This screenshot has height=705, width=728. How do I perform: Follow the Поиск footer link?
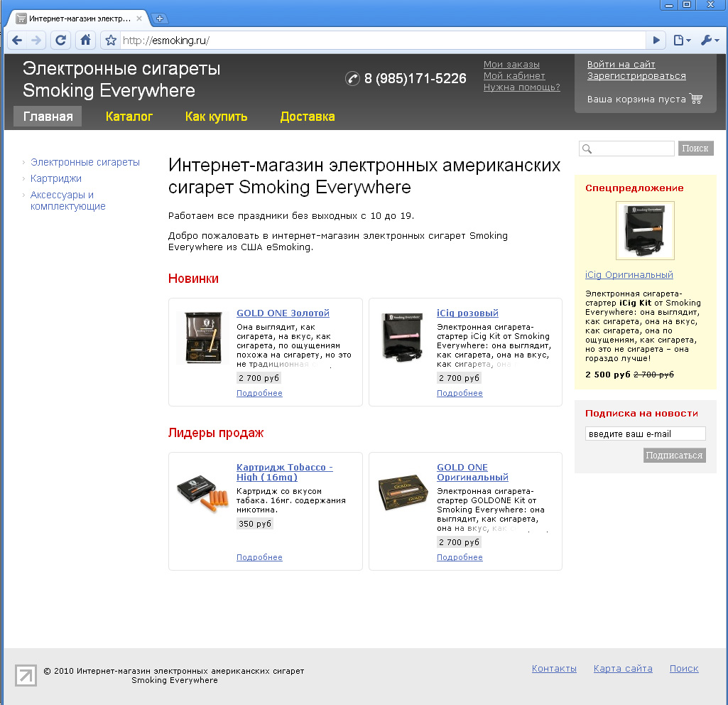[x=684, y=668]
